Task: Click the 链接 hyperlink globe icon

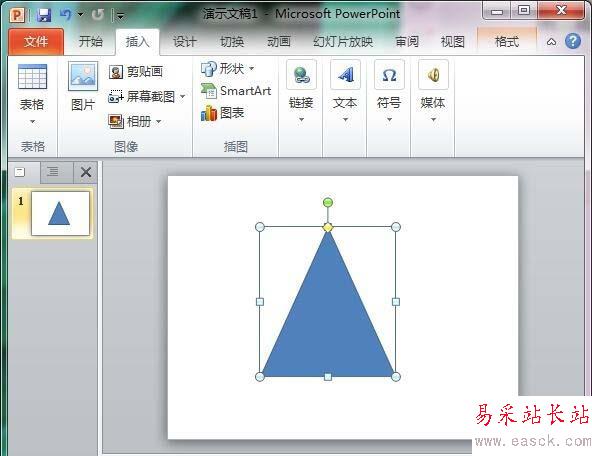Action: click(x=301, y=75)
